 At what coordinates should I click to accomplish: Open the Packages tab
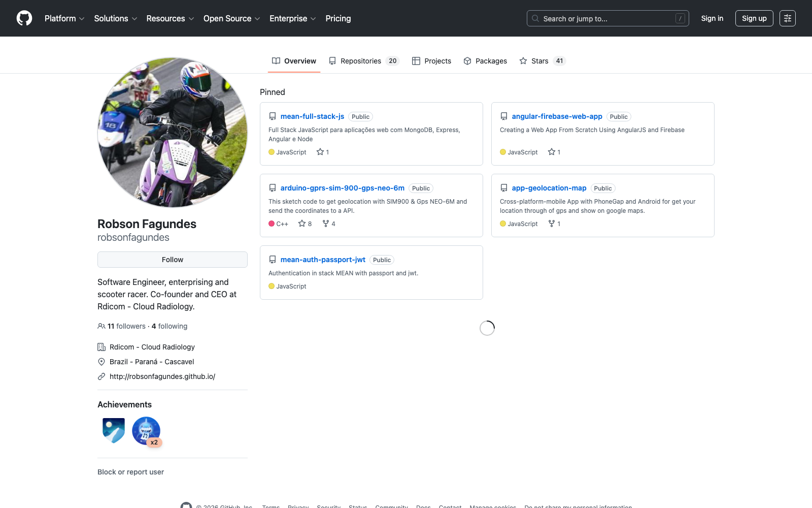485,61
